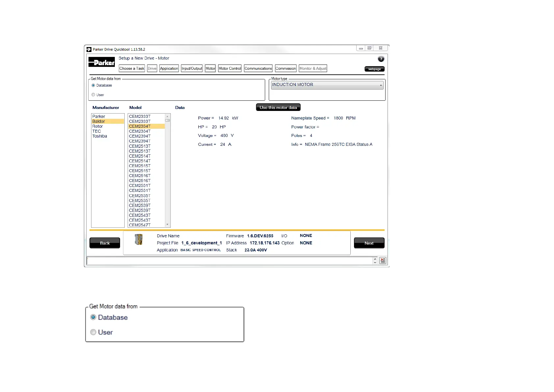Click the Next button

(x=369, y=243)
